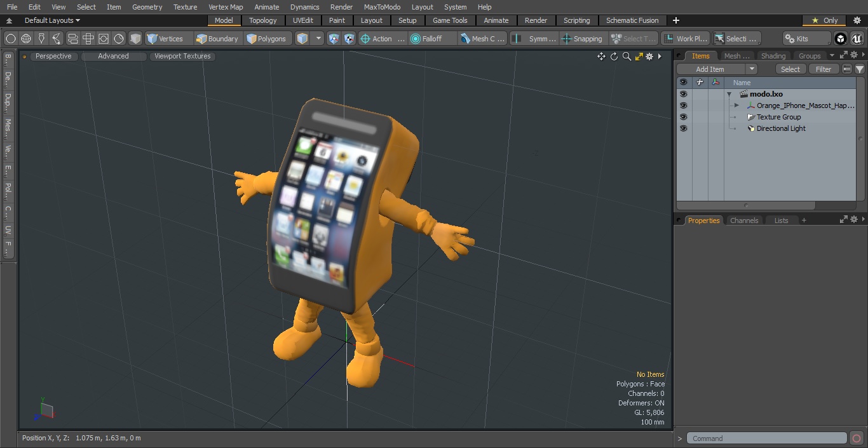Screen dimensions: 868x448
Task: Maximize the viewport with expand icon
Action: pyautogui.click(x=639, y=57)
